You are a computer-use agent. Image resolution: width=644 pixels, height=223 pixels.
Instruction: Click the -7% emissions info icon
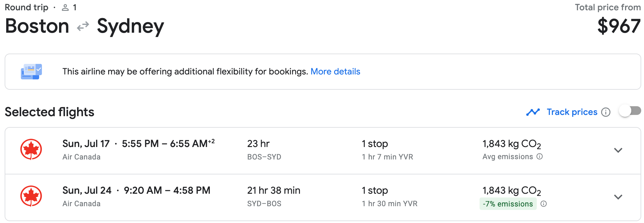(544, 204)
